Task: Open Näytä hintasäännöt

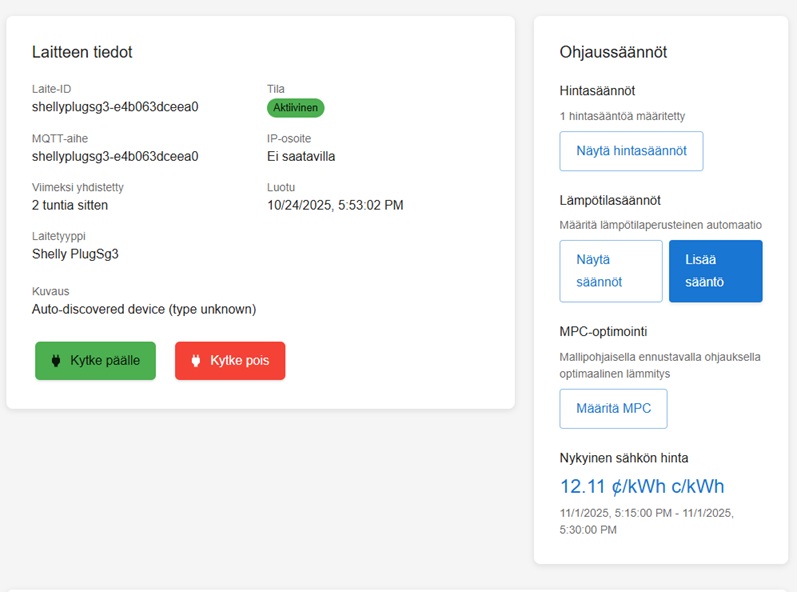Action: 631,151
